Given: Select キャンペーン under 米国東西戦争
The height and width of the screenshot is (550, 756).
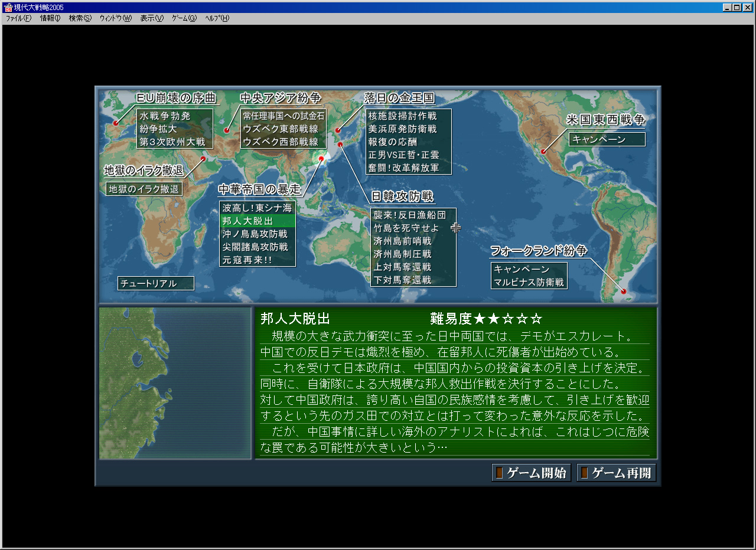Looking at the screenshot, I should [x=607, y=139].
